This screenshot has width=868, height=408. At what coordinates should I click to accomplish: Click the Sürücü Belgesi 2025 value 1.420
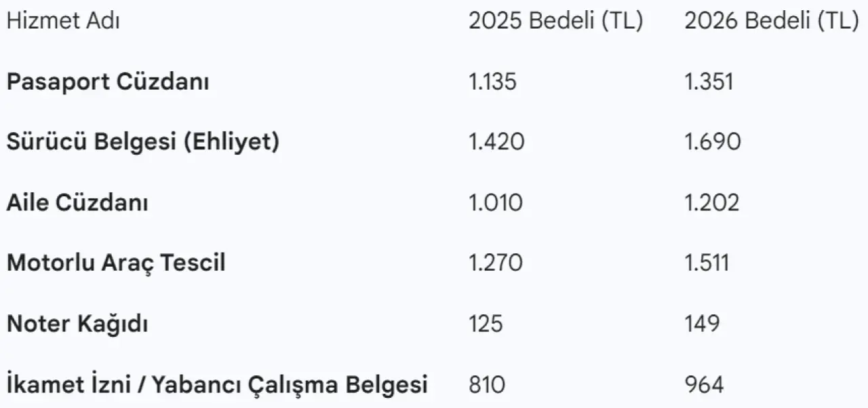(496, 143)
